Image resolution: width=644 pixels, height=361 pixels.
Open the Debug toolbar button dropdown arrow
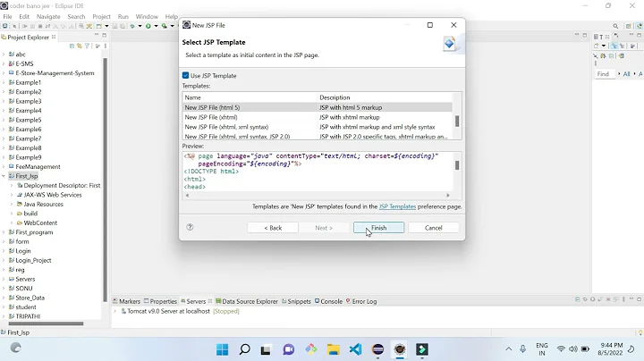coord(140,26)
